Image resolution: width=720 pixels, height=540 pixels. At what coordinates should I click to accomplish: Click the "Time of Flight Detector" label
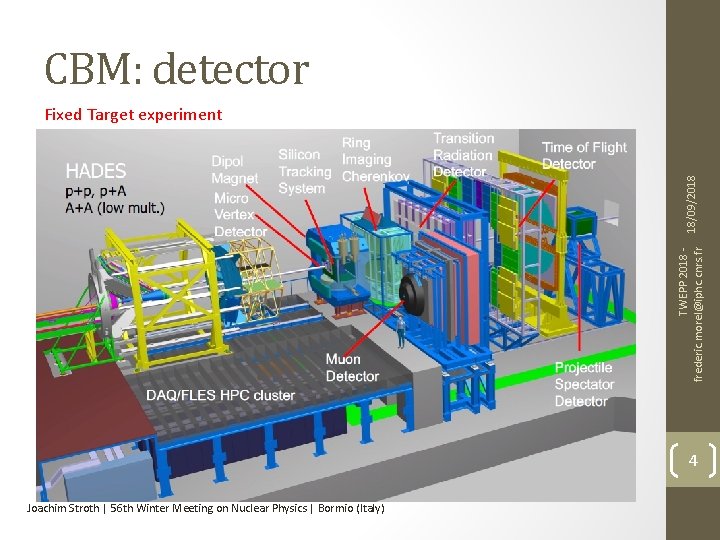(x=584, y=155)
